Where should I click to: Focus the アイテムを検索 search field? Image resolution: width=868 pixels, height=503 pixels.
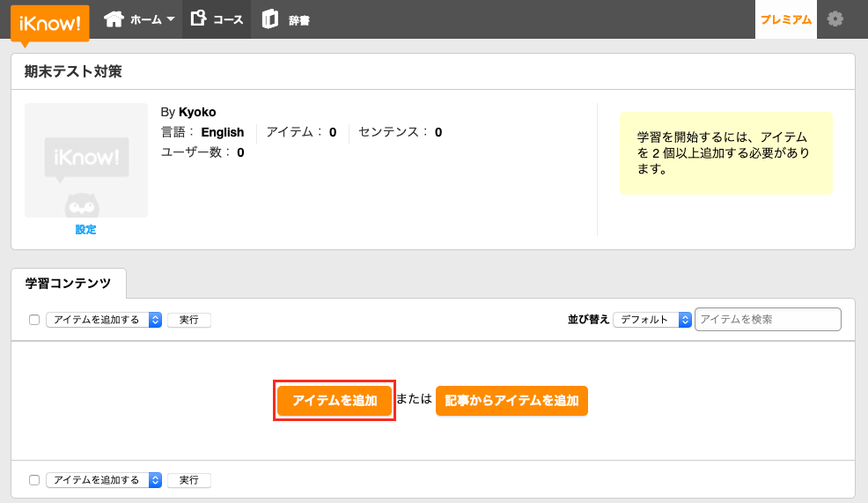(x=768, y=319)
